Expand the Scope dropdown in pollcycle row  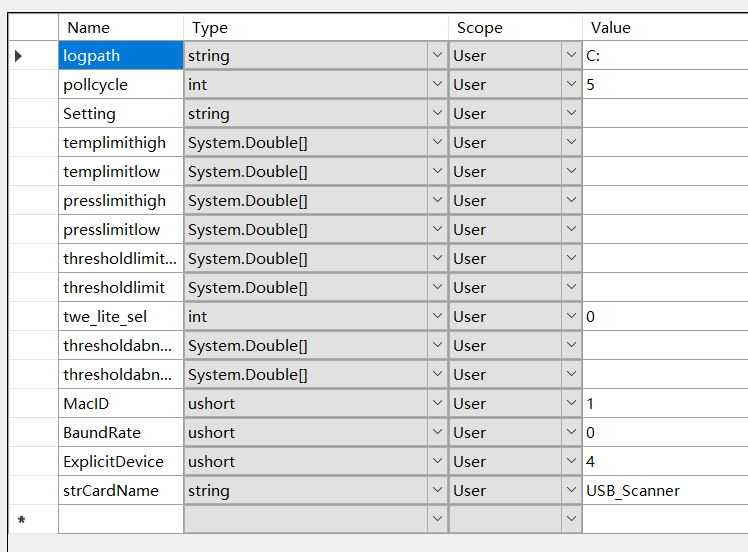click(571, 84)
